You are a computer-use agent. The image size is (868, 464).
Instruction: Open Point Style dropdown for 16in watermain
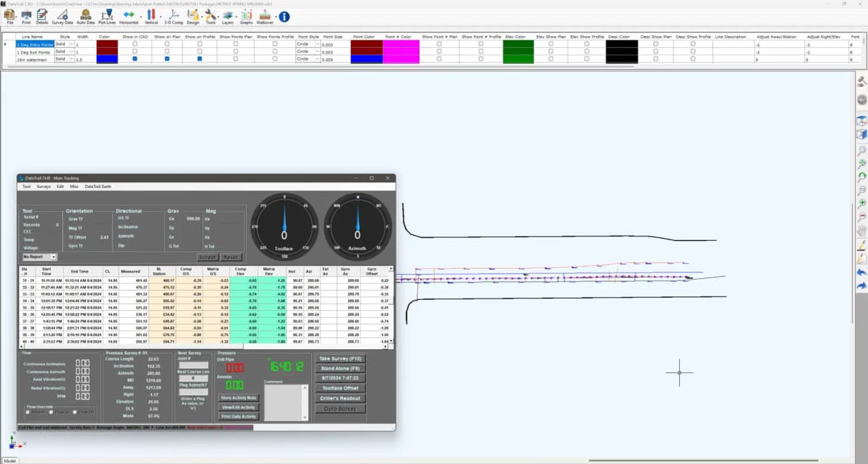[x=317, y=59]
